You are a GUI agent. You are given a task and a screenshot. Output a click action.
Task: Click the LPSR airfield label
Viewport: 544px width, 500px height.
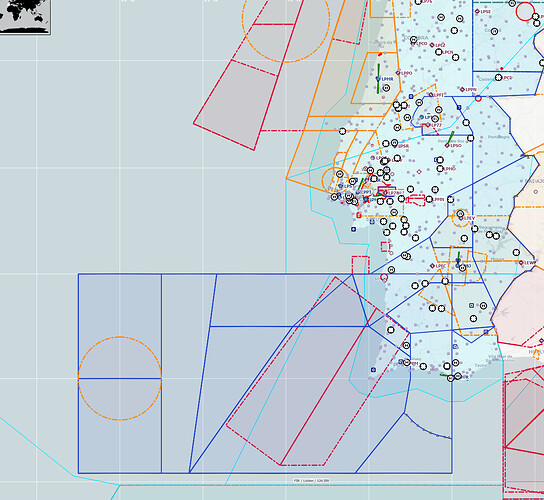[x=403, y=146]
